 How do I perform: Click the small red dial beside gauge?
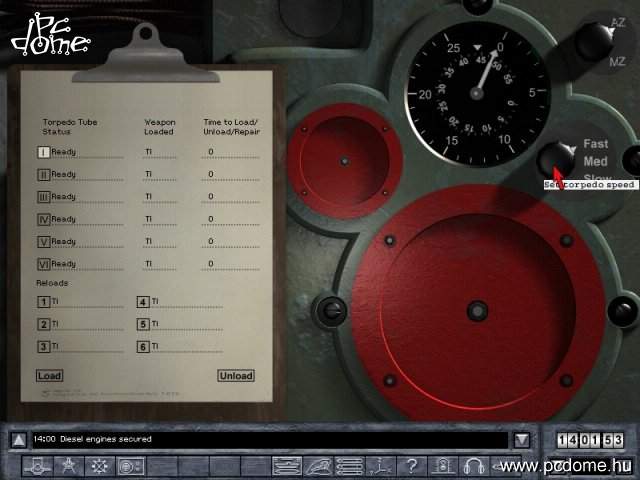click(344, 160)
